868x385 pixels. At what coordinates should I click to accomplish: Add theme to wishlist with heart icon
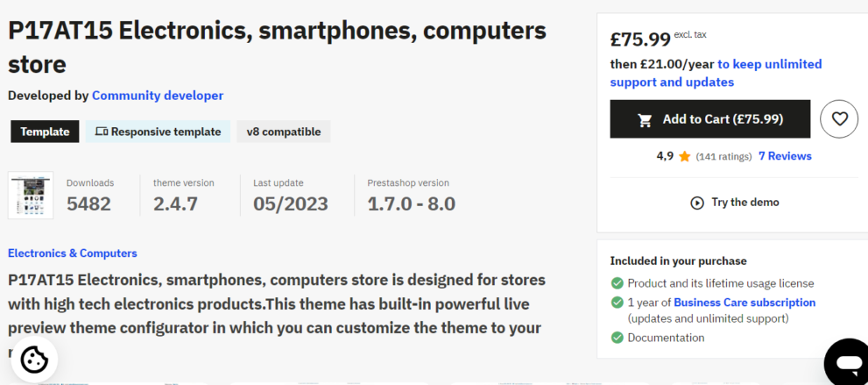(x=839, y=118)
